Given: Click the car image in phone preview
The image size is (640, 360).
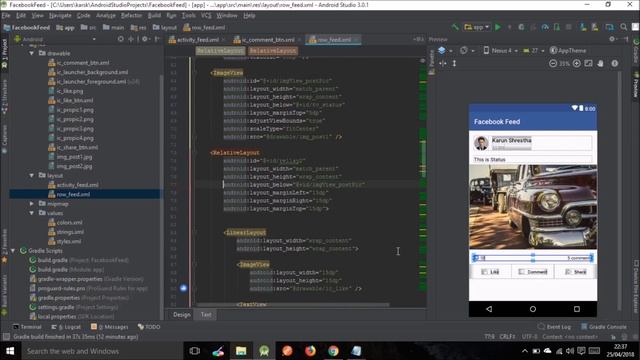Looking at the screenshot, I should tap(533, 207).
